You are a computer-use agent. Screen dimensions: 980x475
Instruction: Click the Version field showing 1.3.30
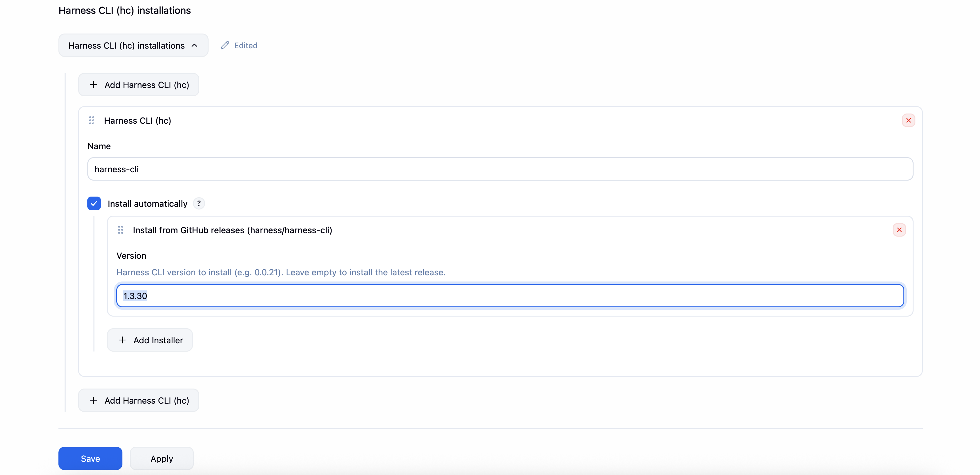pyautogui.click(x=510, y=296)
